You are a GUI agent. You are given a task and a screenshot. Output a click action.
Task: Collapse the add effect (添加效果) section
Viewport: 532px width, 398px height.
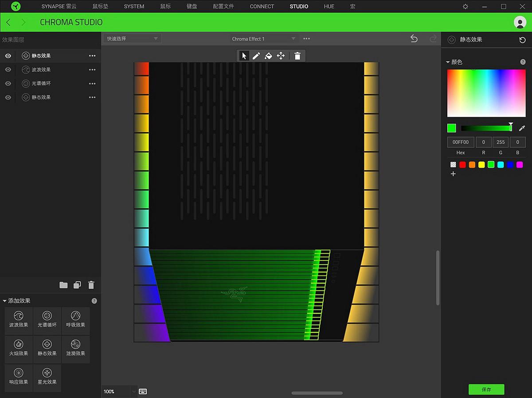[5, 301]
